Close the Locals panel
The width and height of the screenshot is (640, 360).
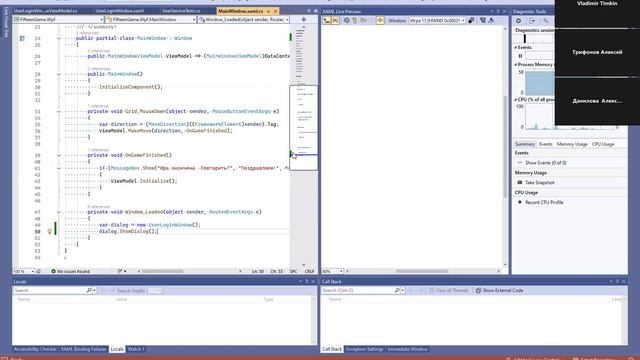tap(313, 282)
